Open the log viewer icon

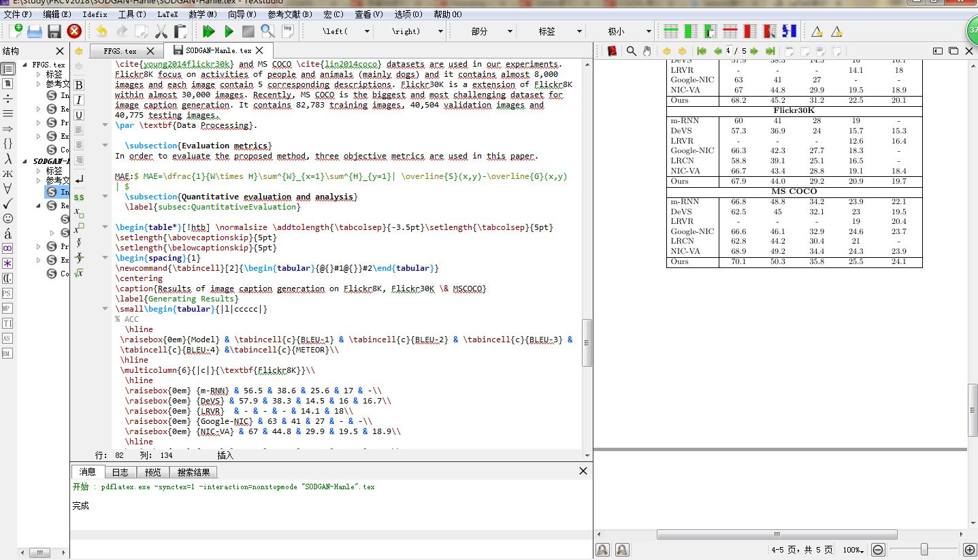coord(288,31)
